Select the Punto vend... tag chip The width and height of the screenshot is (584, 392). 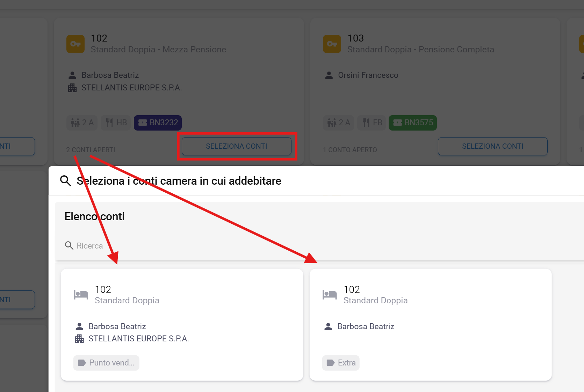pyautogui.click(x=106, y=363)
